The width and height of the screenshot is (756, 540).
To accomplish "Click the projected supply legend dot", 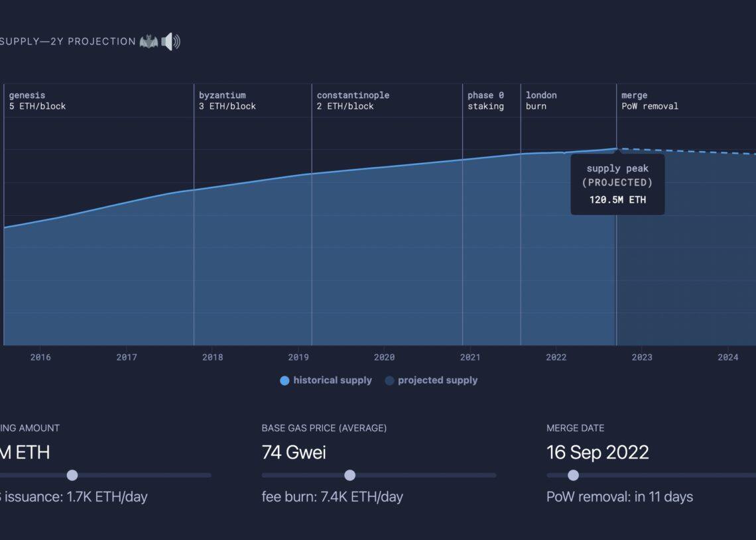I will click(389, 381).
